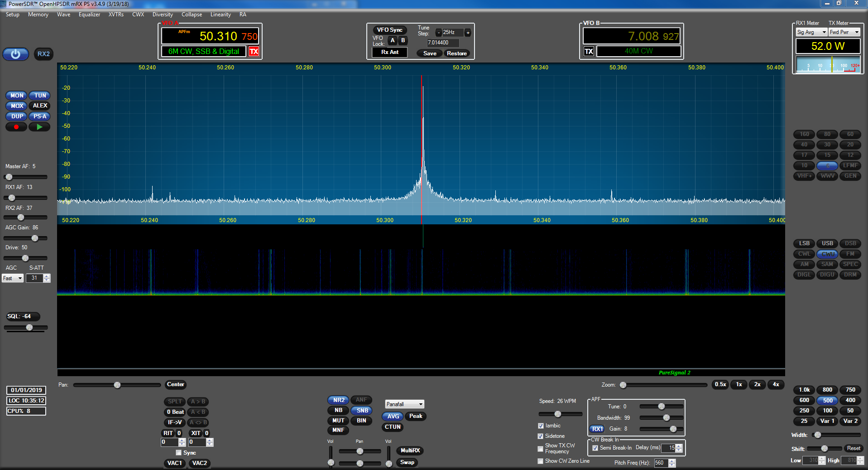
Task: Click the tune step minus button
Action: click(x=438, y=33)
